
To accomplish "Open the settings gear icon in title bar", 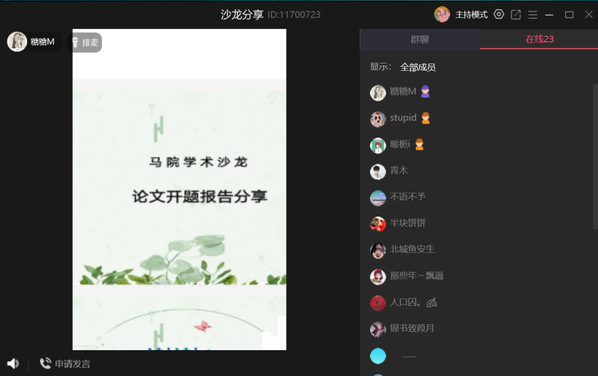I will point(498,14).
